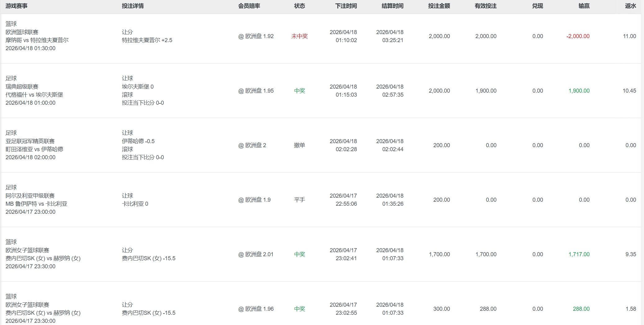Open match 代格福什 vs 埃尔夫斯堡
The image size is (644, 325).
(34, 95)
